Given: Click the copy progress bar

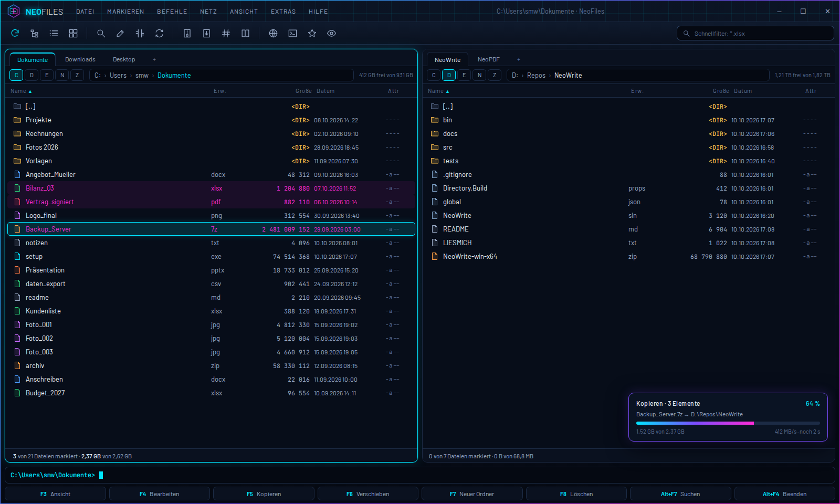Looking at the screenshot, I should (x=728, y=423).
